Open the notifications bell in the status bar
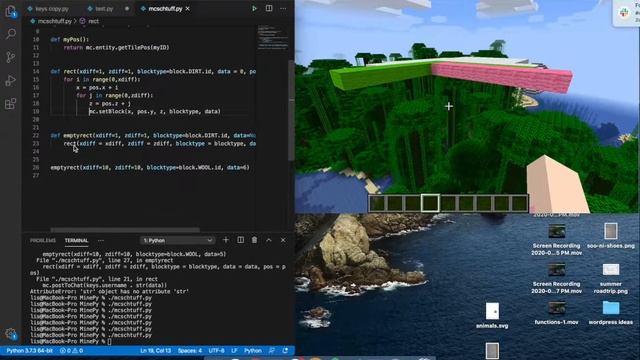 tap(285, 351)
